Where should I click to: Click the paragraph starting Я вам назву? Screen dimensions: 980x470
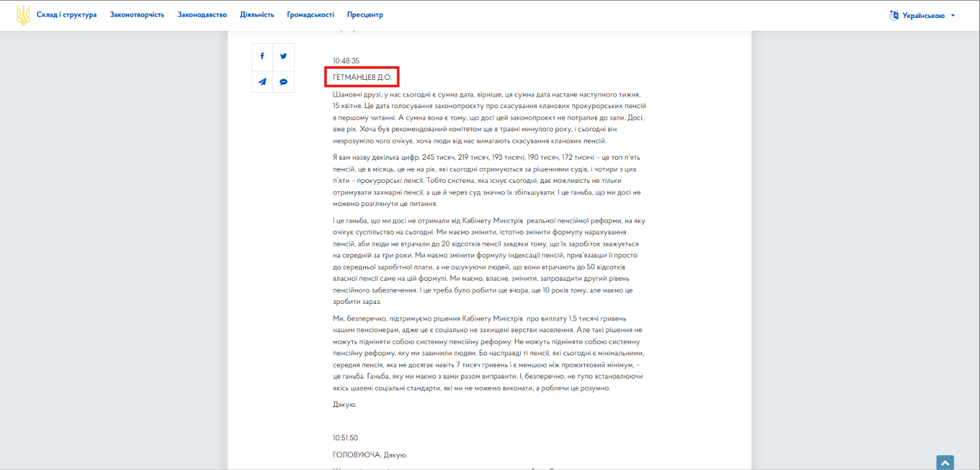[487, 181]
